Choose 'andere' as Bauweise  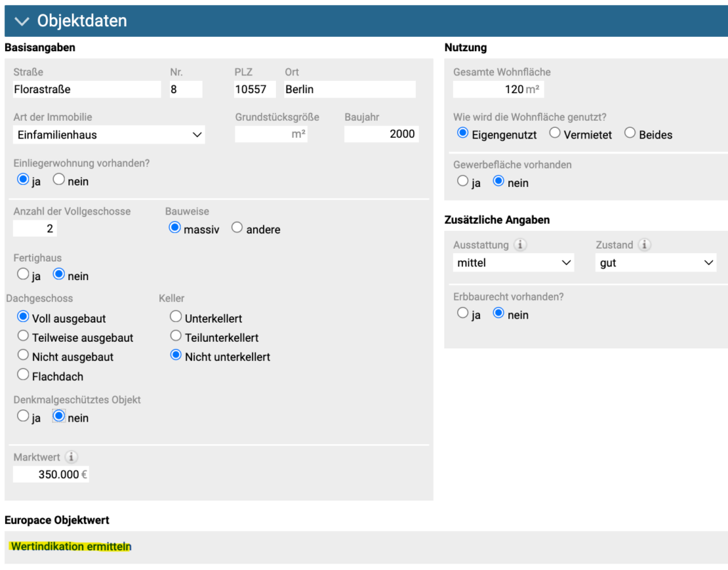click(237, 228)
